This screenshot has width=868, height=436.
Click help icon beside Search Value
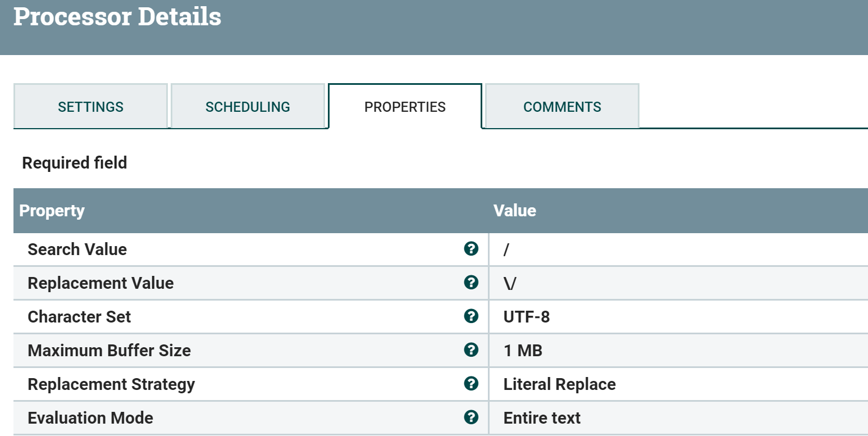coord(471,249)
